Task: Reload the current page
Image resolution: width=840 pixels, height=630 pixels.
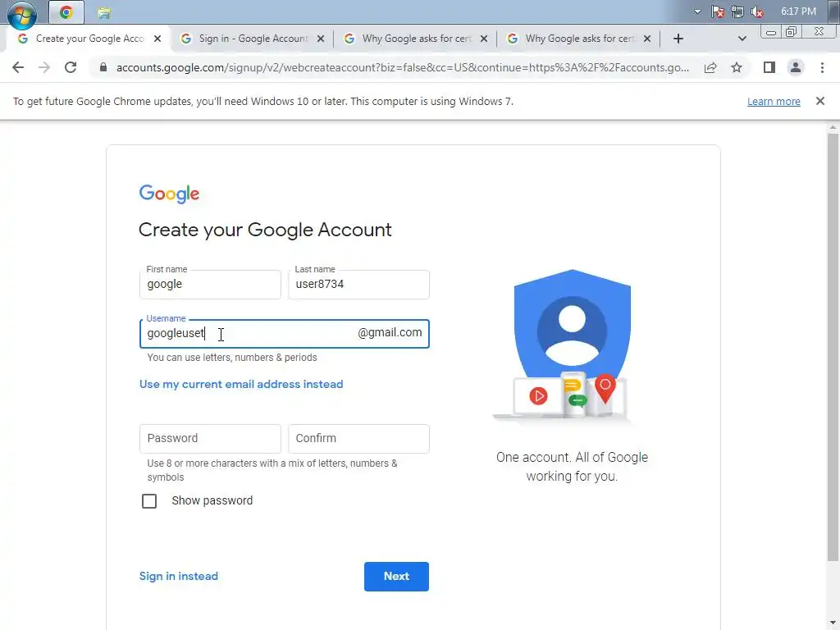Action: [x=71, y=67]
